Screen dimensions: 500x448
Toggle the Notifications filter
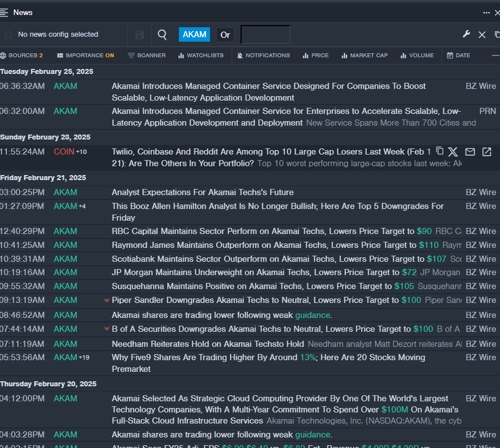point(263,56)
